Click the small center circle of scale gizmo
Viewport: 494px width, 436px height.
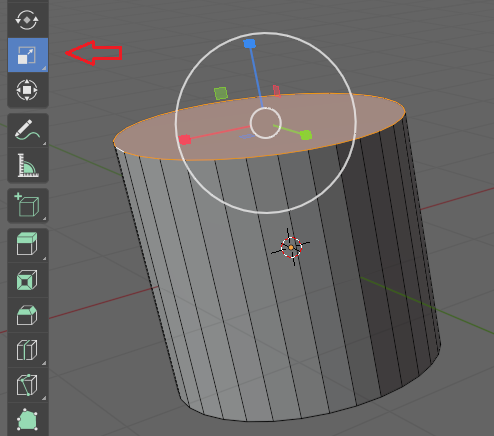click(266, 123)
